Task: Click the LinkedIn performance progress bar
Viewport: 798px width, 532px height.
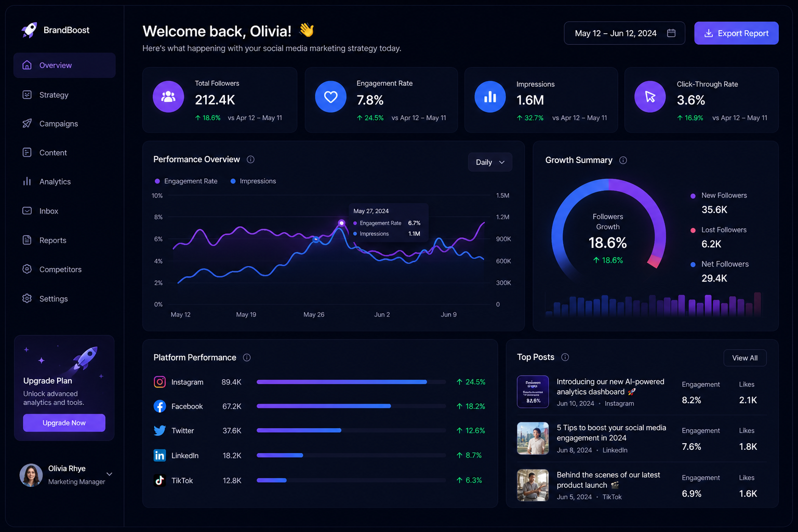Action: click(x=351, y=456)
